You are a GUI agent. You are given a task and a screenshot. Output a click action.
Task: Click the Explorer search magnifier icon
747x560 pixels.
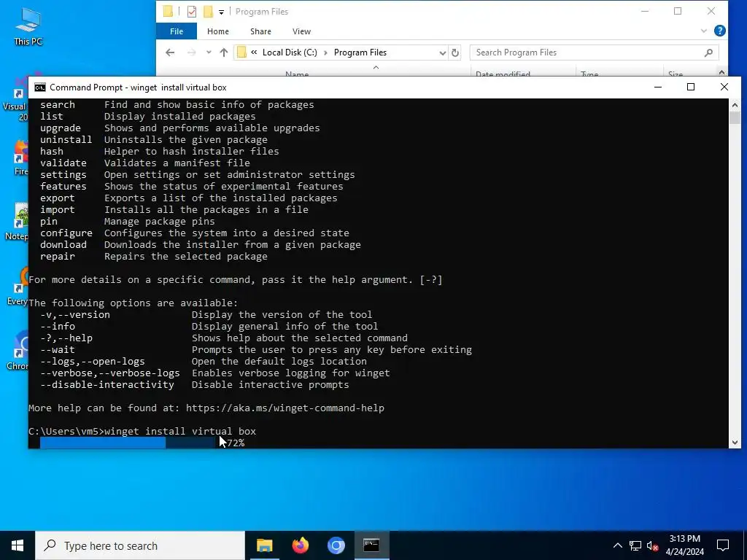point(708,52)
